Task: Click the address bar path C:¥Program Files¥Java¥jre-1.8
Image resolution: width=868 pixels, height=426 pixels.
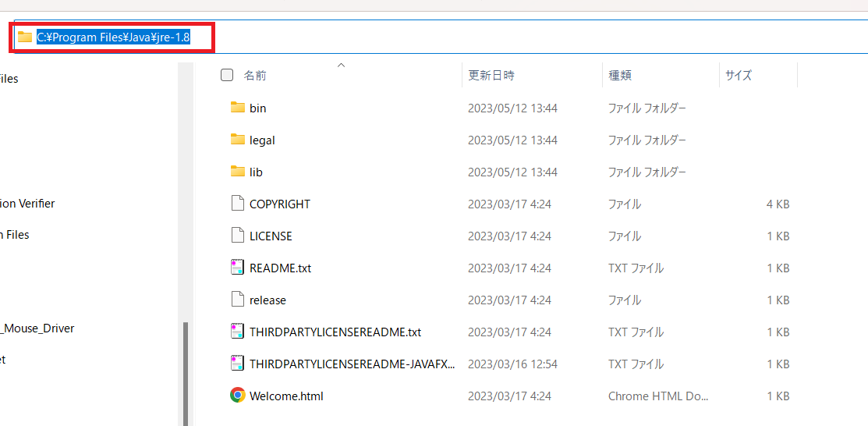Action: coord(114,37)
